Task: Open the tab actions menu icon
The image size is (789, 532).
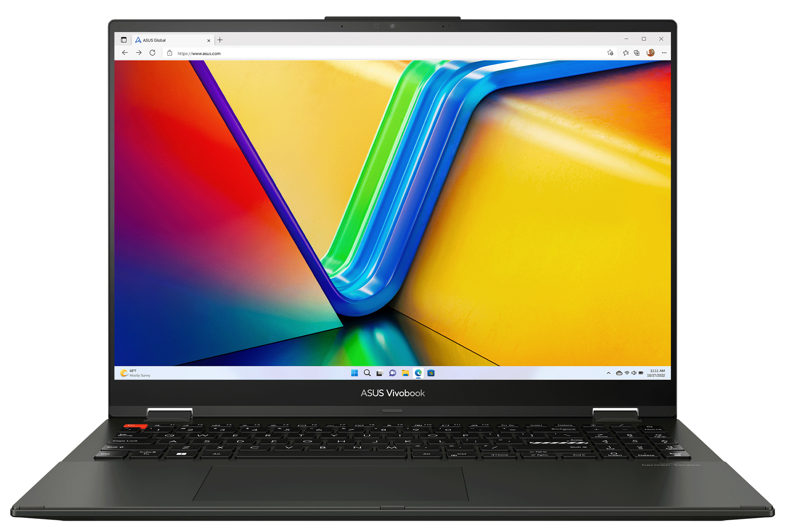Action: (x=124, y=40)
